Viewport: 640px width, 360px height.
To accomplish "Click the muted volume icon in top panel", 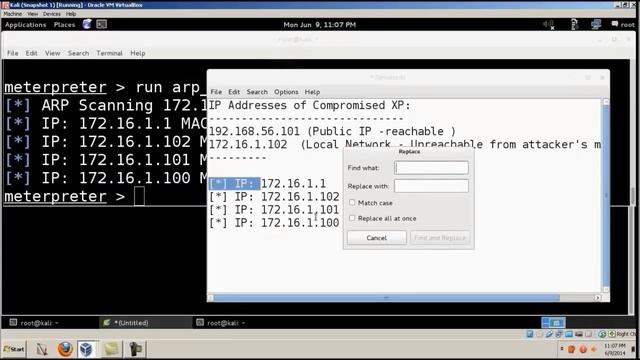I will (x=549, y=24).
